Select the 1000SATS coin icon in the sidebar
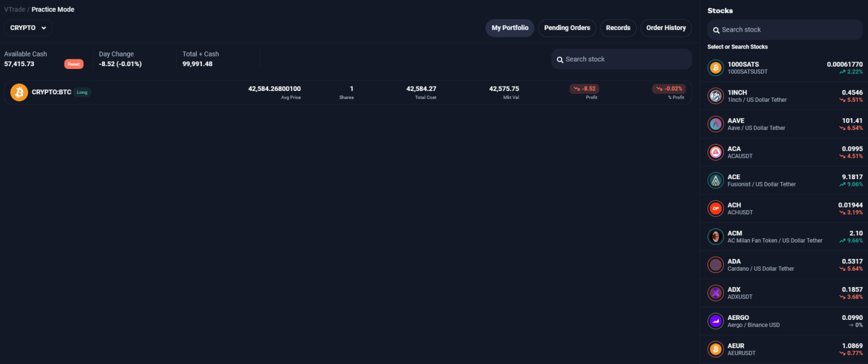Image resolution: width=868 pixels, height=364 pixels. pyautogui.click(x=715, y=67)
